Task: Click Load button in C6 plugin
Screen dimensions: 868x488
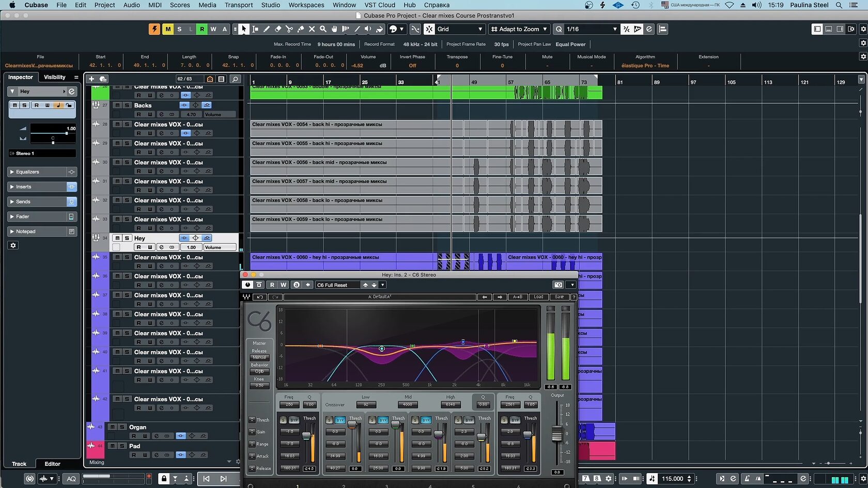Action: pos(539,297)
